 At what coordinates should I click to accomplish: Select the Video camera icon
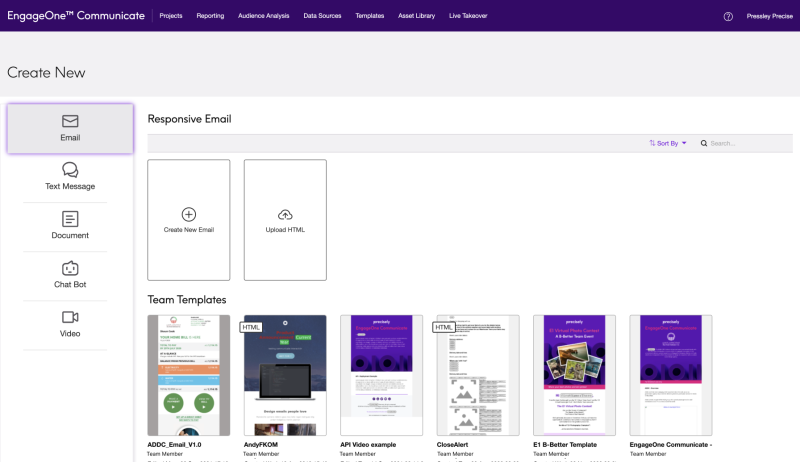(70, 317)
